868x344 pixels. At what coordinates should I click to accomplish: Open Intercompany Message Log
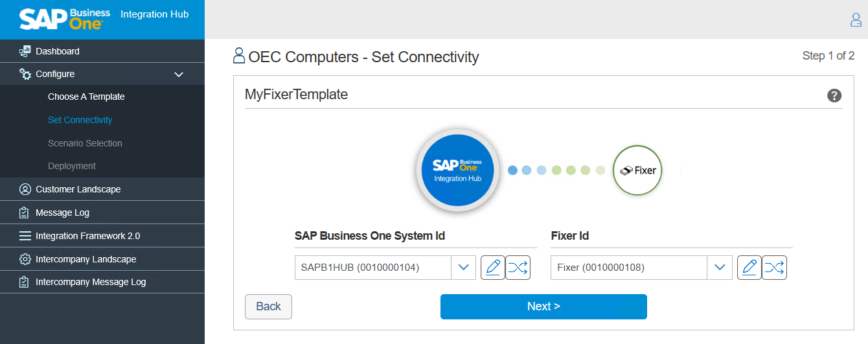pyautogui.click(x=91, y=282)
